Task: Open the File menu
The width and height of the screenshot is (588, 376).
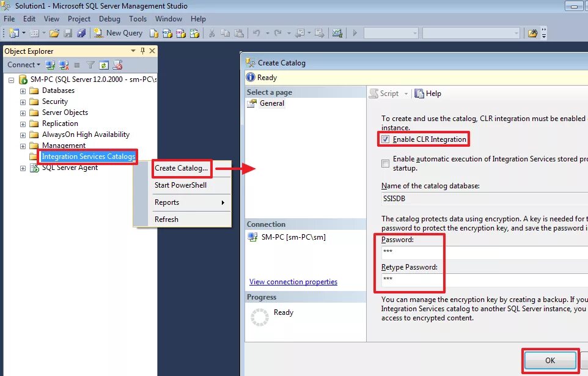Action: (9, 19)
